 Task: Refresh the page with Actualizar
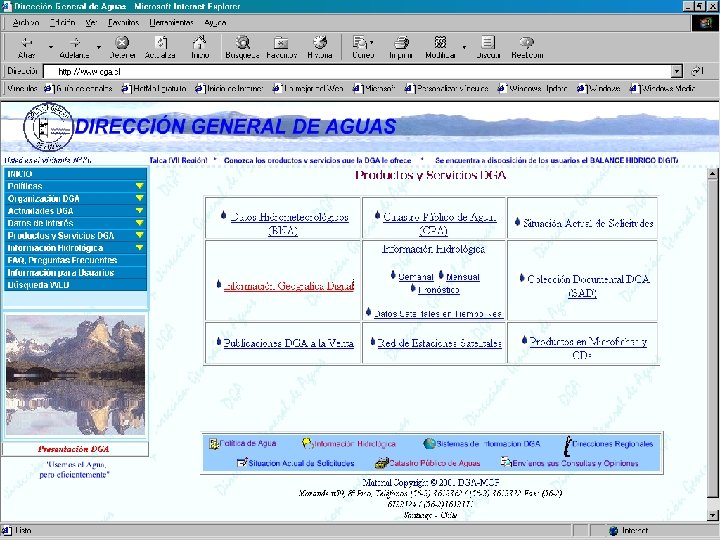tap(160, 47)
